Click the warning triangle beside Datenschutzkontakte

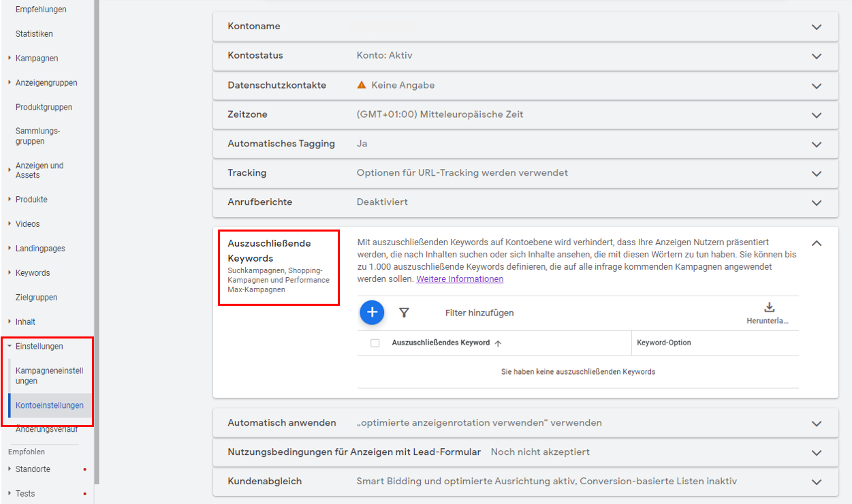[362, 86]
